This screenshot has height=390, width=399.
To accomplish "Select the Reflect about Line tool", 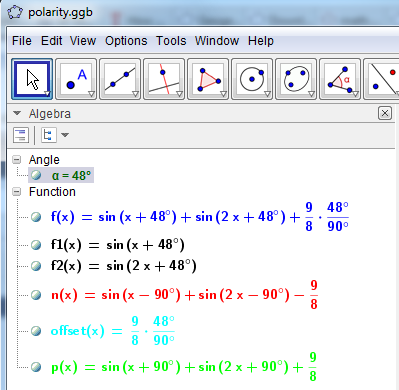I will 381,79.
